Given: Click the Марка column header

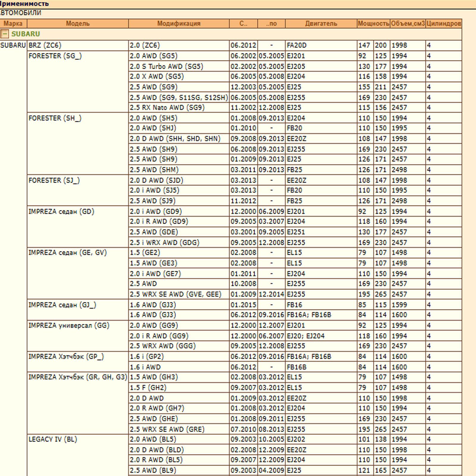Looking at the screenshot, I should [x=13, y=24].
